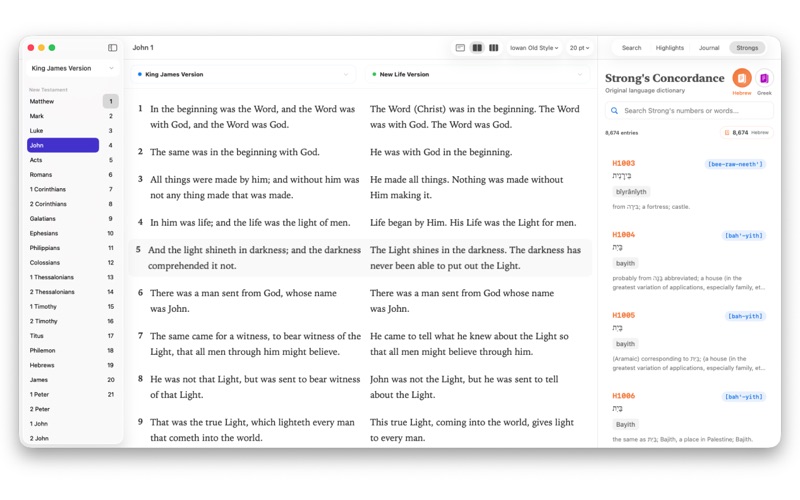The image size is (800, 500).
Task: Select Luke in the book list
Action: (63, 131)
